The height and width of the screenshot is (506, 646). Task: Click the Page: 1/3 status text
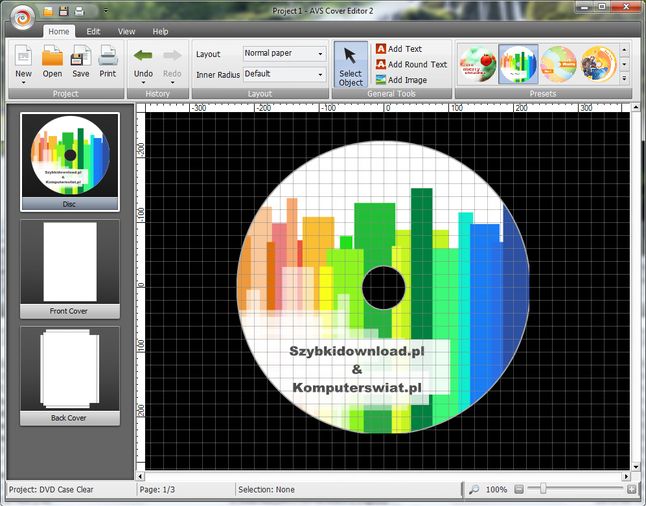[x=157, y=490]
